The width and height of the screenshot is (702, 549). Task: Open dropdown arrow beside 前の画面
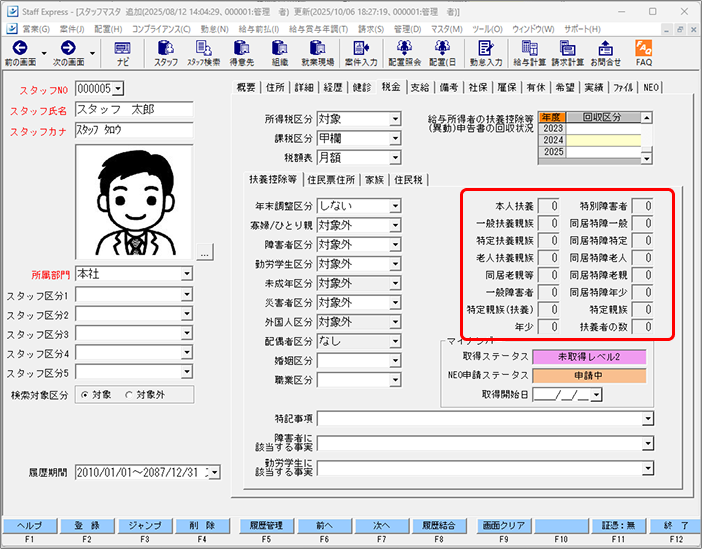click(x=44, y=53)
